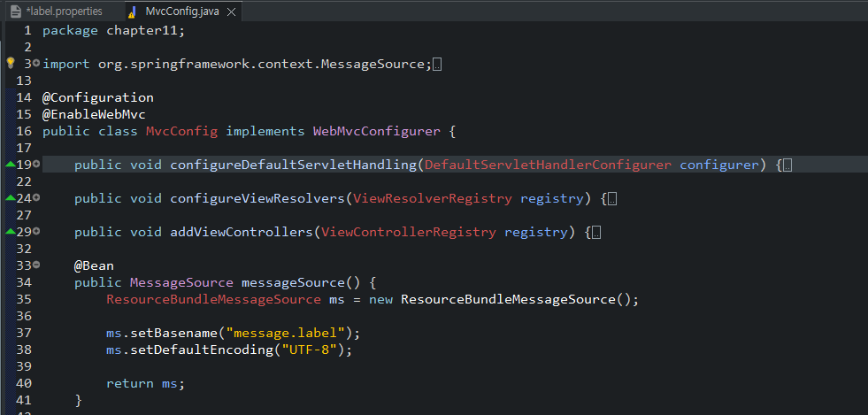The width and height of the screenshot is (868, 415).
Task: Click the override marker triangle on line 19
Action: pos(10,165)
